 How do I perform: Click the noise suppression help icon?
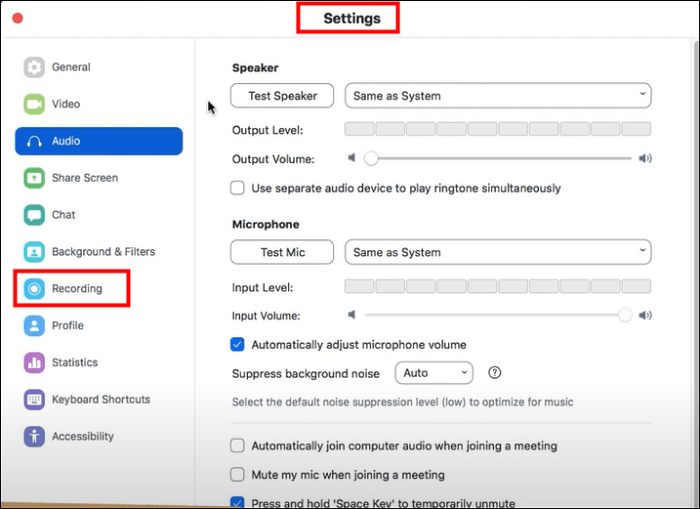(494, 373)
